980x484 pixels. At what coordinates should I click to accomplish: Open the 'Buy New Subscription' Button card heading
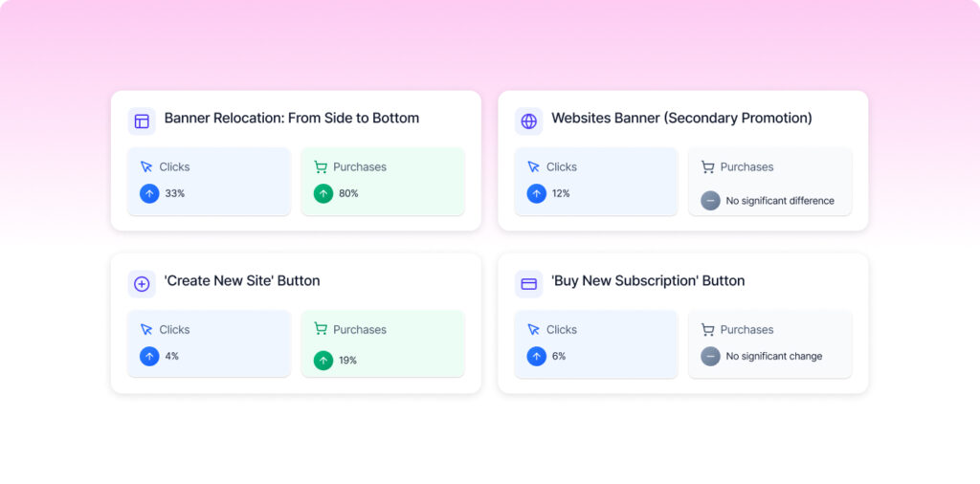[648, 281]
